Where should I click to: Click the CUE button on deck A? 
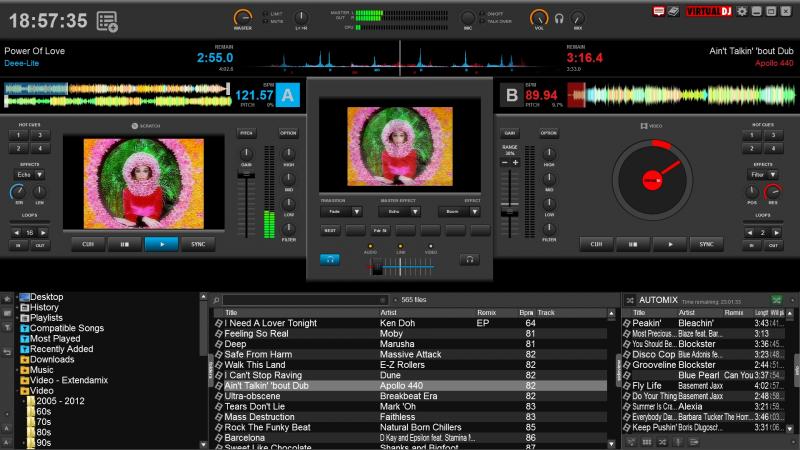[x=88, y=244]
